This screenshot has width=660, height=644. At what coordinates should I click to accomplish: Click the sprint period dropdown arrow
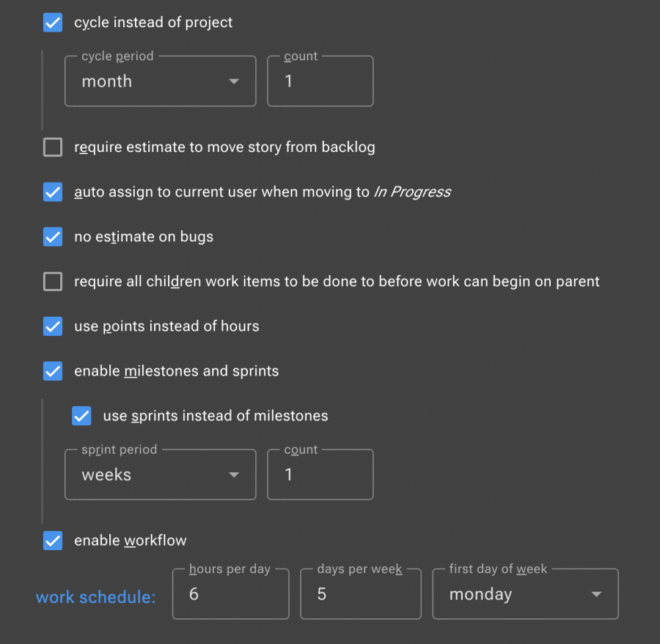point(234,475)
